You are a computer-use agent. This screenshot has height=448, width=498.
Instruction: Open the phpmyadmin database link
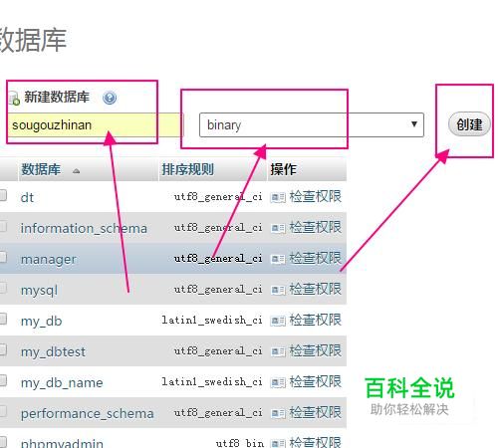tap(62, 443)
